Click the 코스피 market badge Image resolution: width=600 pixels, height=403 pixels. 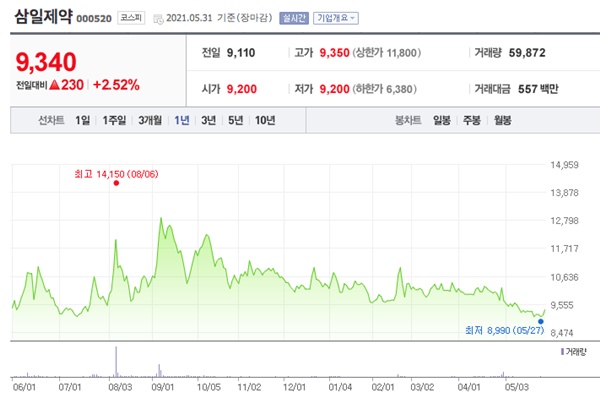131,18
